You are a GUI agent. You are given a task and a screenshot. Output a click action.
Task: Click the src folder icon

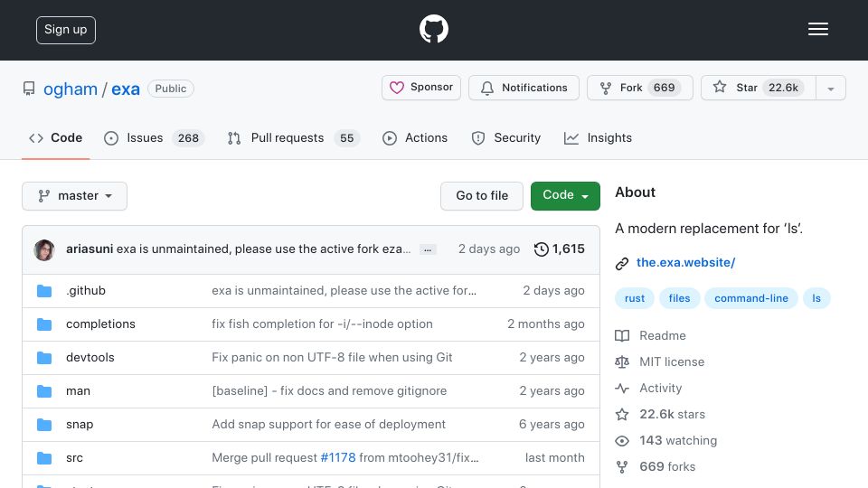pos(44,458)
